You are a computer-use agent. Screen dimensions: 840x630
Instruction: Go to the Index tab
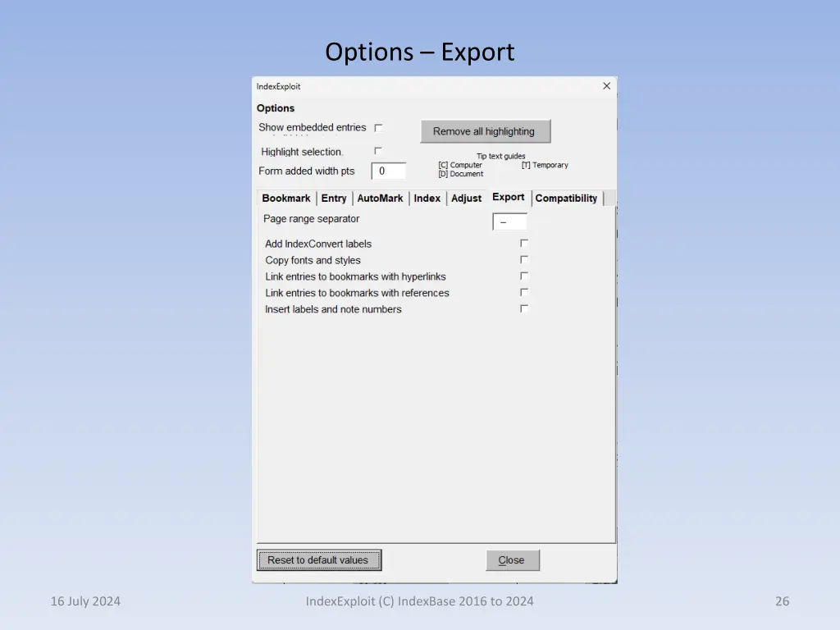point(427,199)
